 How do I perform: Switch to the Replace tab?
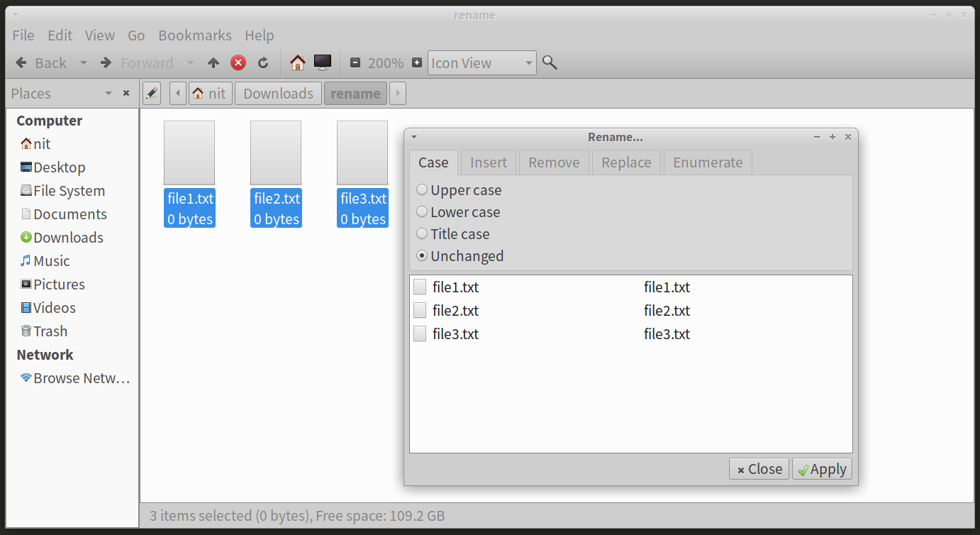626,162
